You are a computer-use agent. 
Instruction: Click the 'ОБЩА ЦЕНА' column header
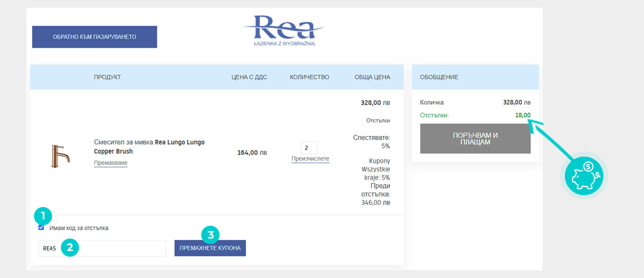[x=372, y=77]
